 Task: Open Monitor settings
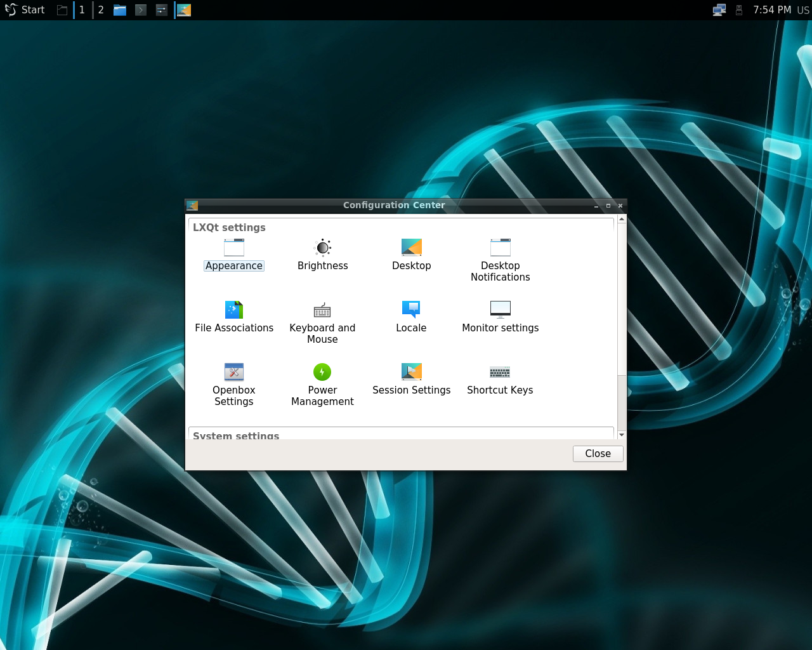click(x=500, y=317)
